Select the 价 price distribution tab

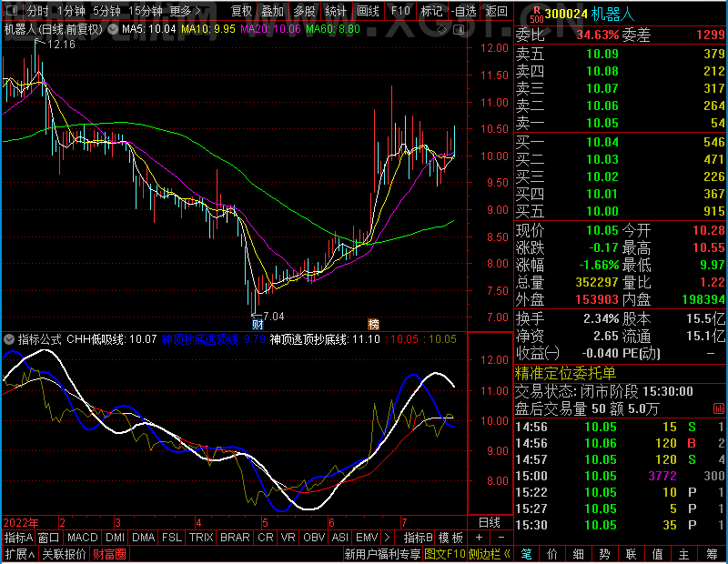[552, 554]
